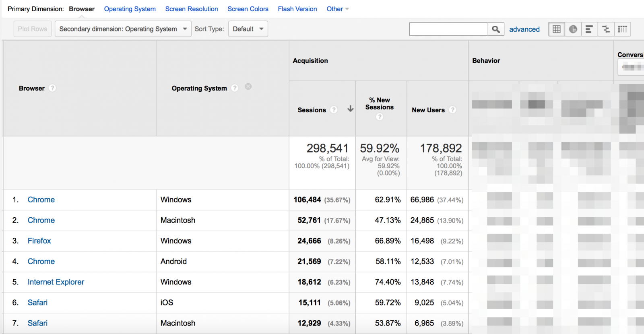Choose the performance bar view icon
The height and width of the screenshot is (334, 644).
point(589,29)
